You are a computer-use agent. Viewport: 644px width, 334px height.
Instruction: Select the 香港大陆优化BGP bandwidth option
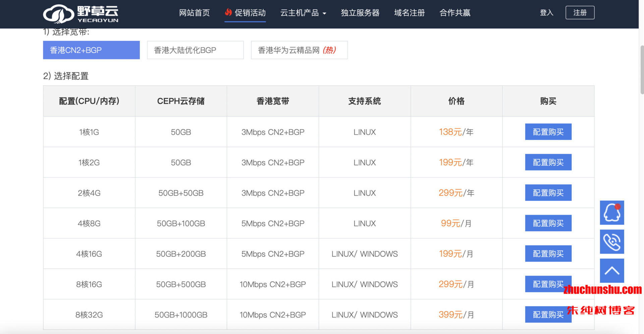pyautogui.click(x=195, y=50)
